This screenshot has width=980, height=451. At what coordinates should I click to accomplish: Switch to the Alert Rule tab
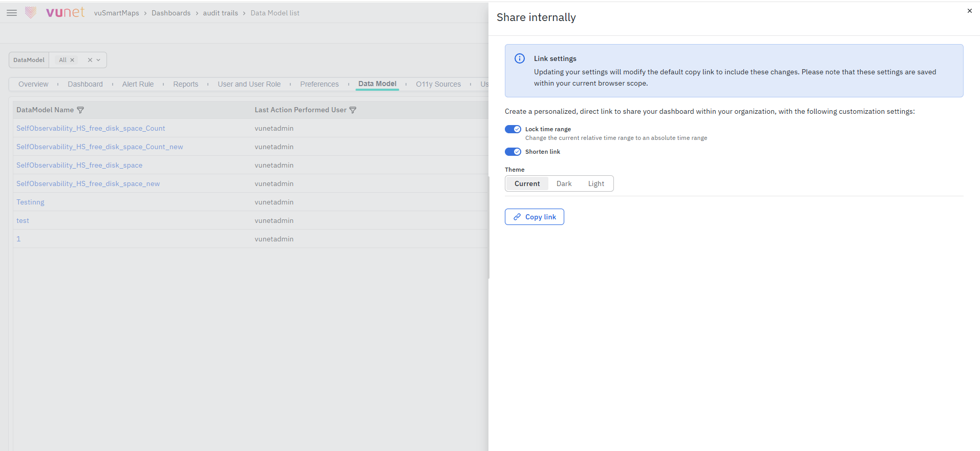click(138, 84)
